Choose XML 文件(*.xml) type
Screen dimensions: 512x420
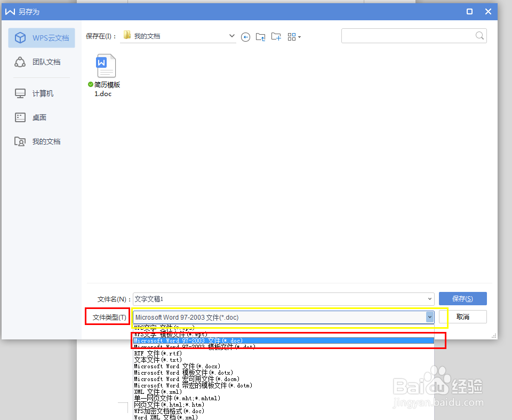(283, 392)
